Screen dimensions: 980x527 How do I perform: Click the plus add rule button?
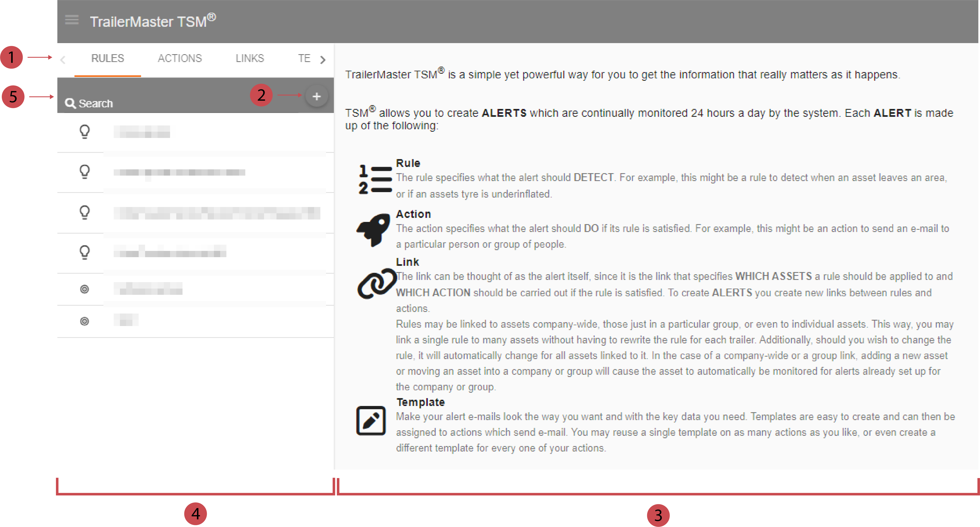[316, 96]
